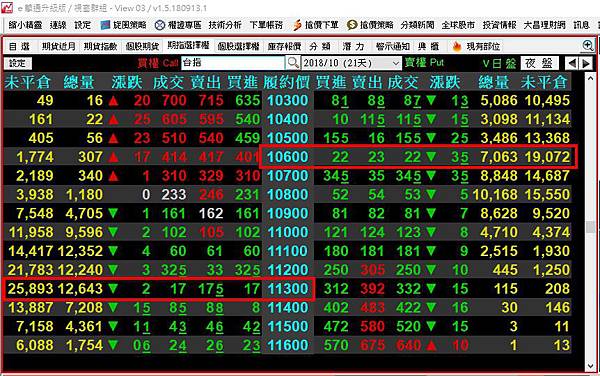Image resolution: width=600 pixels, height=376 pixels.
Task: Select strike price 11000
Action: pyautogui.click(x=288, y=232)
